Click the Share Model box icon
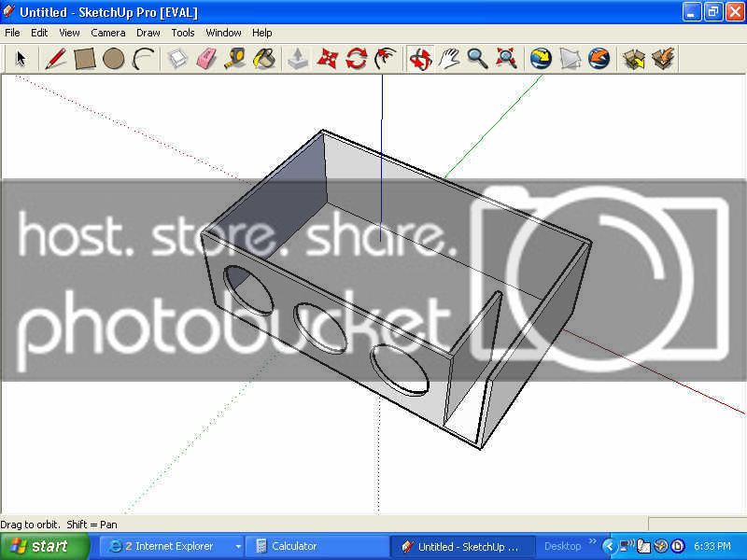This screenshot has height=560, width=747. (x=664, y=59)
